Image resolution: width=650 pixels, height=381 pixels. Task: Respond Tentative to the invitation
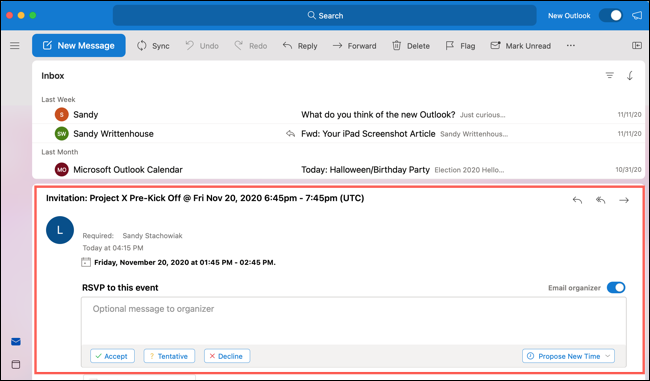point(169,356)
